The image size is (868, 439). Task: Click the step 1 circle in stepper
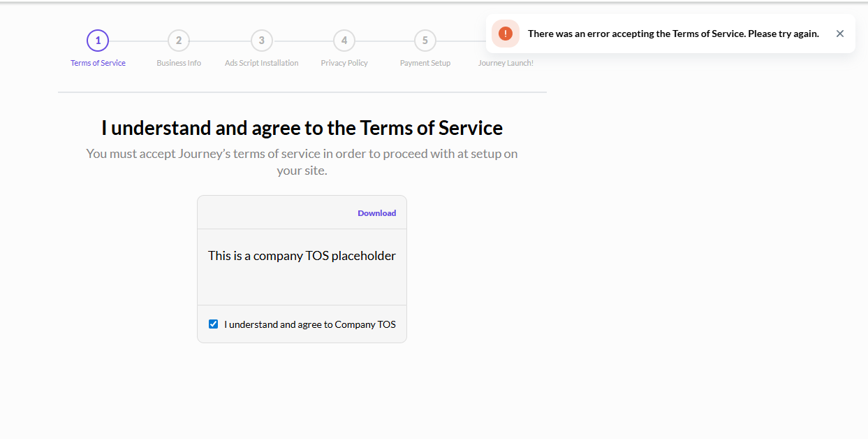click(x=98, y=41)
